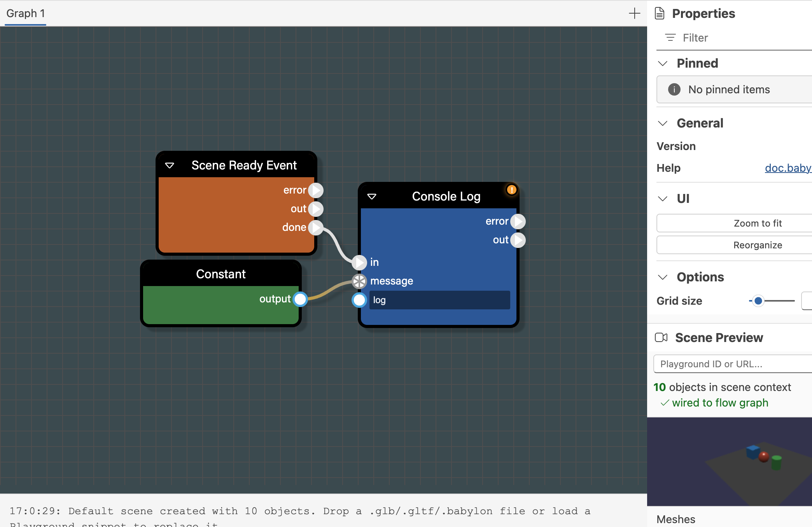Viewport: 812px width, 527px height.
Task: Click the Reorganize button
Action: (x=734, y=245)
